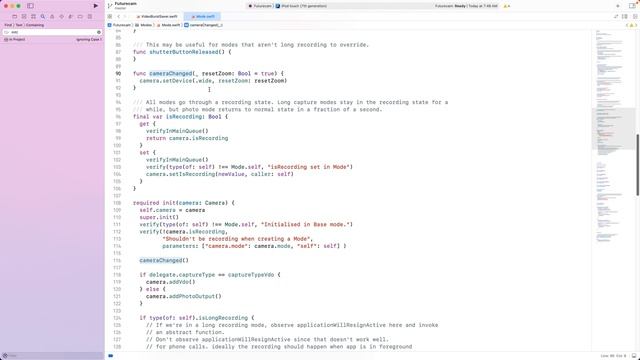Open the Project navigator folder icon
Image resolution: width=640 pixels, height=360 pixels.
pyautogui.click(x=15, y=17)
